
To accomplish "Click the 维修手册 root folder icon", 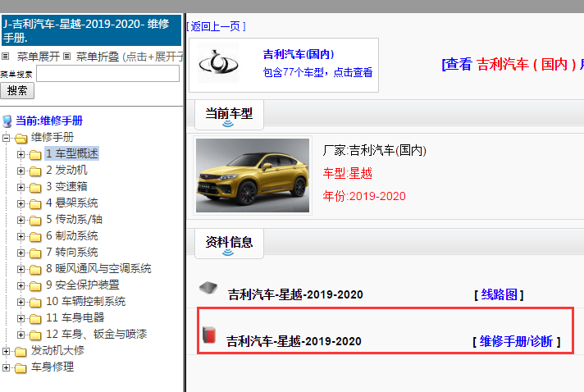I will (x=21, y=139).
